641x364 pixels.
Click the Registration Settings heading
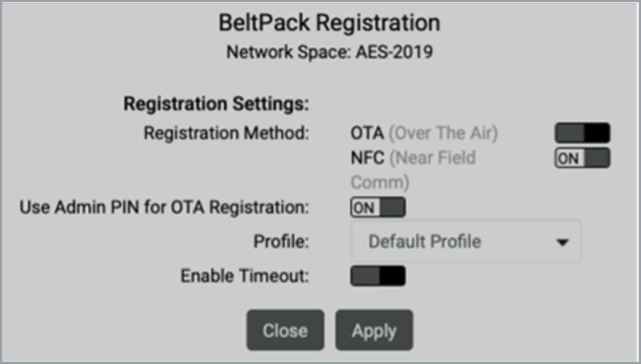[x=216, y=105]
